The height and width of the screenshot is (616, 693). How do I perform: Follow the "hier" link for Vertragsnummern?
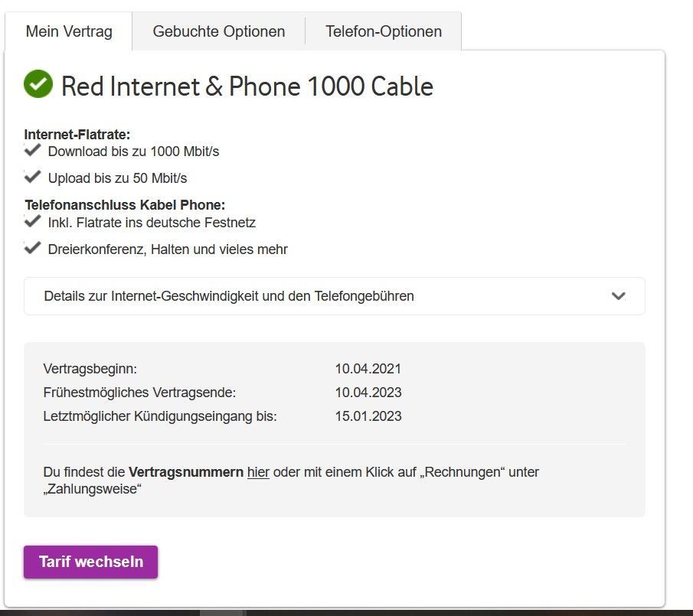tap(258, 472)
